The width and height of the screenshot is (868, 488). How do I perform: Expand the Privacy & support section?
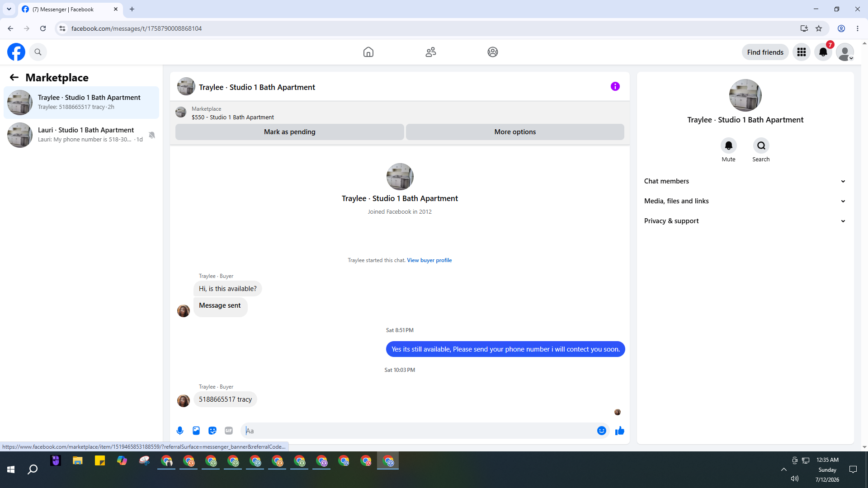pos(745,221)
